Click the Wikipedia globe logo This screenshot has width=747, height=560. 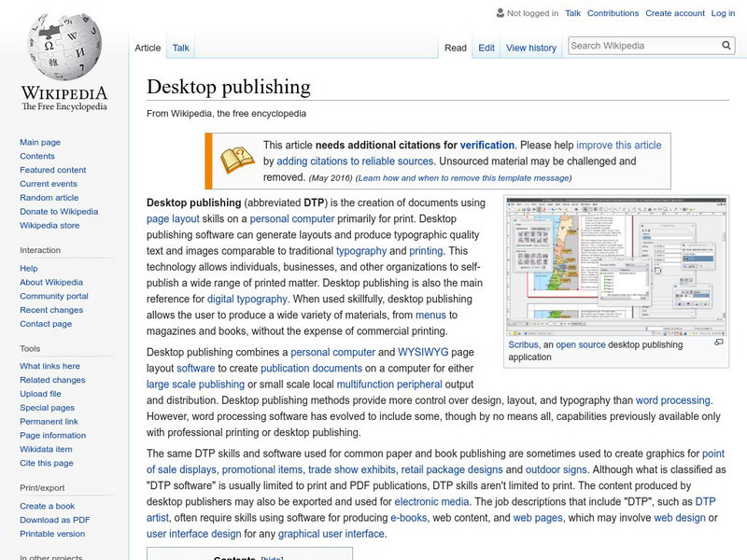pos(63,47)
